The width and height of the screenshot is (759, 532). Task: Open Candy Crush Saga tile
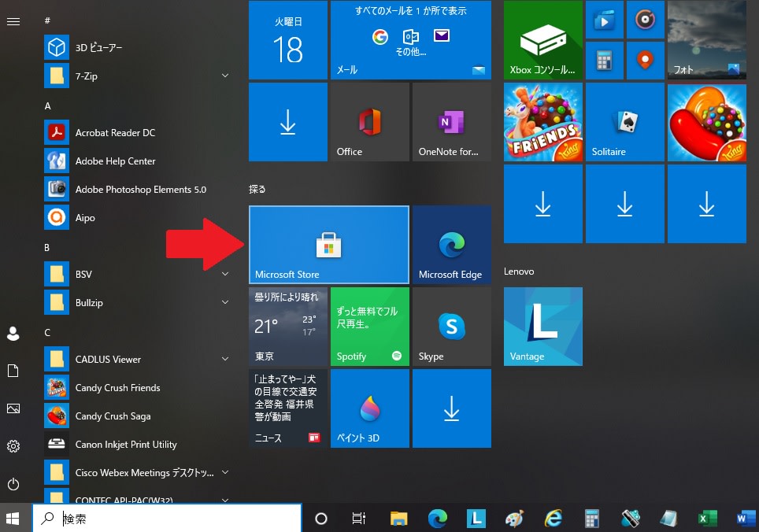(707, 122)
